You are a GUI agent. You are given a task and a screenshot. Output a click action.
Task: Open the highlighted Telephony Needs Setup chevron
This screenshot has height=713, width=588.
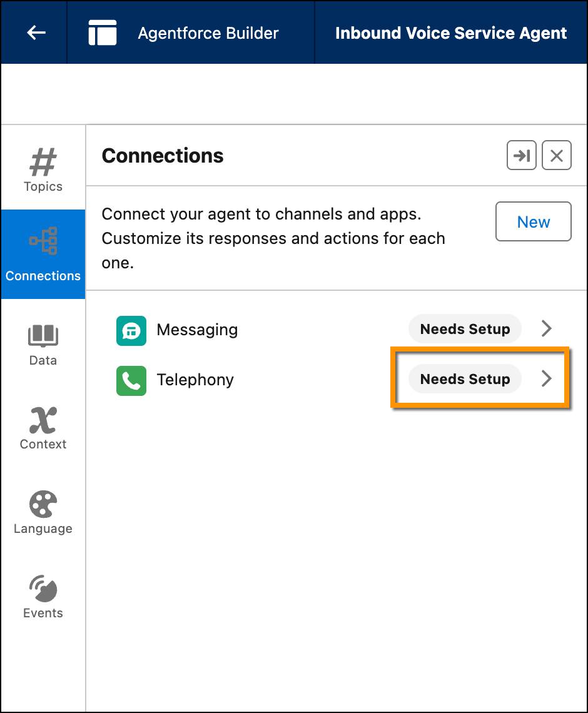pos(547,378)
